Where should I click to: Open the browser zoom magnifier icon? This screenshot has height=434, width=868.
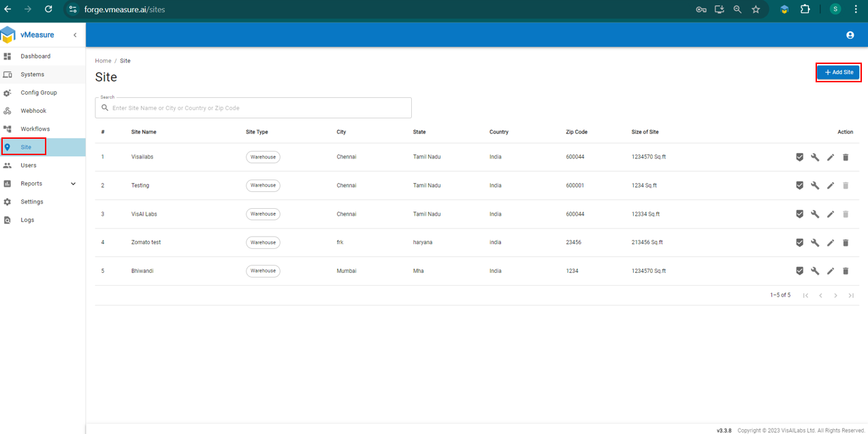tap(737, 10)
